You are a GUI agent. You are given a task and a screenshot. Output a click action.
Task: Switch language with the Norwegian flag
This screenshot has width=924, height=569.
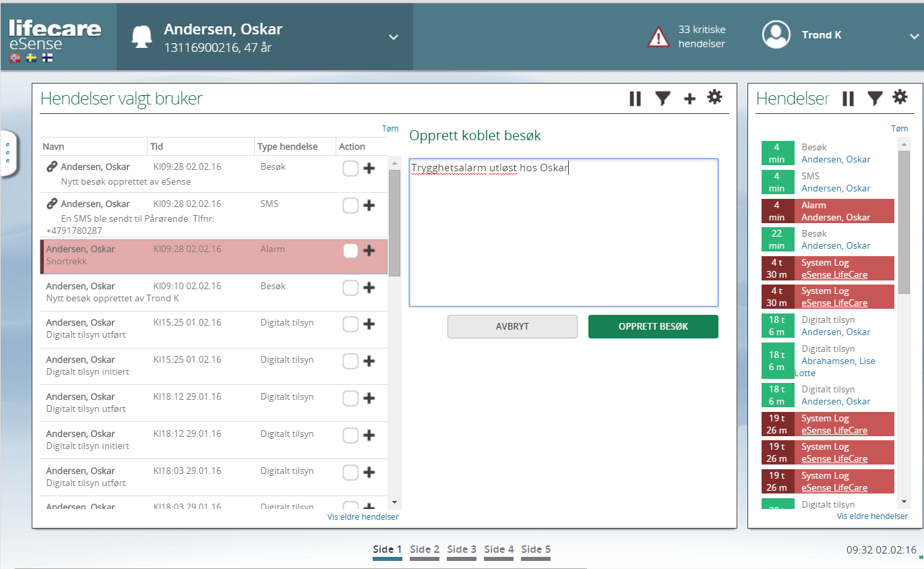pos(16,58)
